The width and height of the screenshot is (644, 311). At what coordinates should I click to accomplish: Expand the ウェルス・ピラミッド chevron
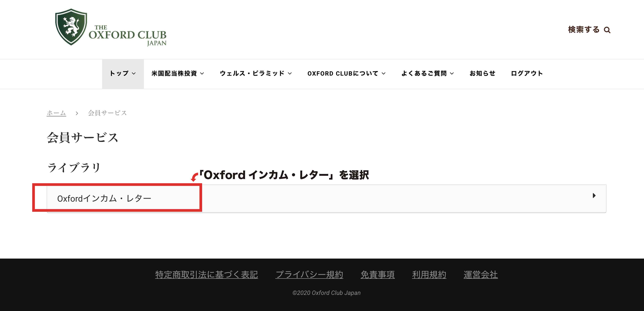click(x=290, y=73)
